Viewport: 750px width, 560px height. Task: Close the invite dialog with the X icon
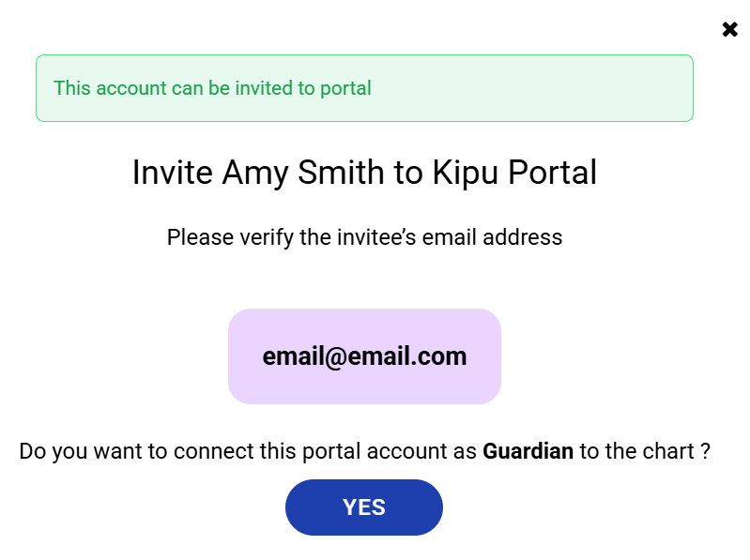[x=729, y=29]
